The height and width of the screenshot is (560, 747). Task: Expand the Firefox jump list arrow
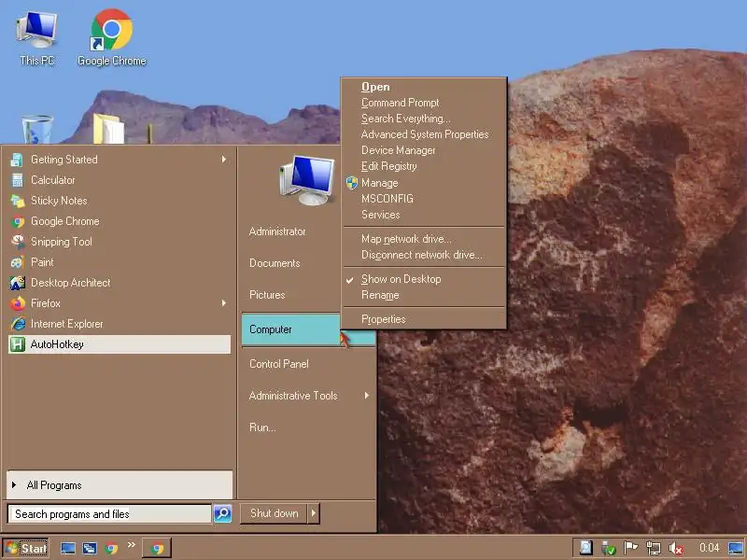(224, 302)
